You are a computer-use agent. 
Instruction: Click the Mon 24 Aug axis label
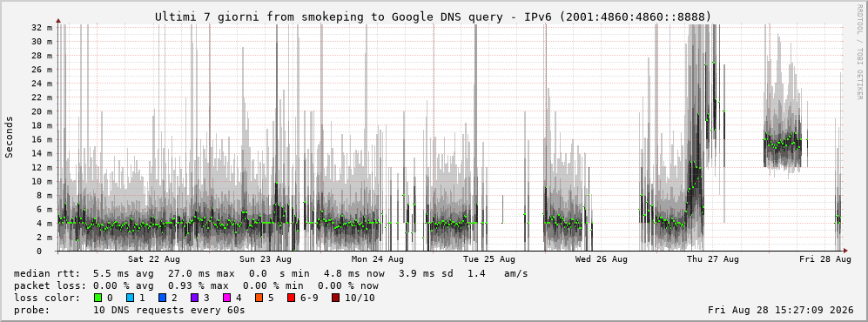(378, 259)
